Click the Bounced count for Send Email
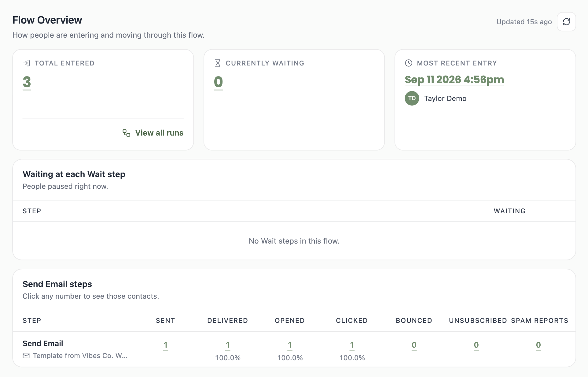588x377 pixels. (414, 345)
